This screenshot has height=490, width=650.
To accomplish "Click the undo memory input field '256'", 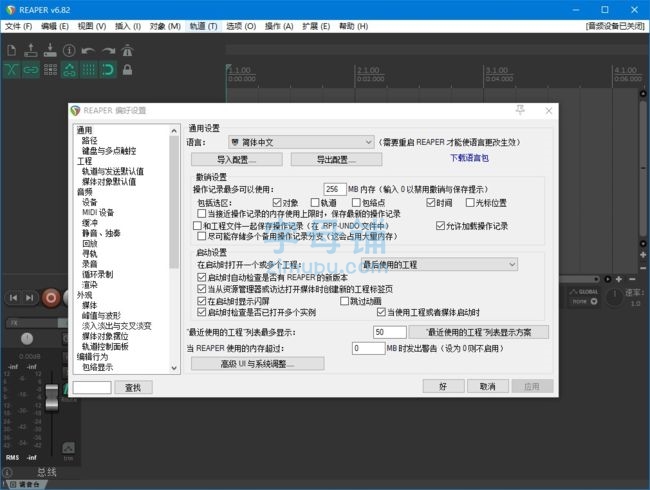I will click(x=335, y=189).
